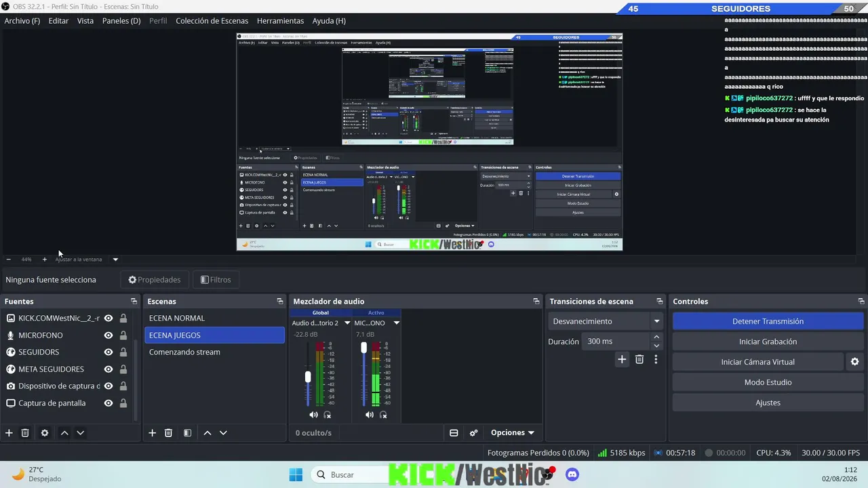This screenshot has height=488, width=868.
Task: Zoom out preview with minus icon
Action: coord(8,260)
